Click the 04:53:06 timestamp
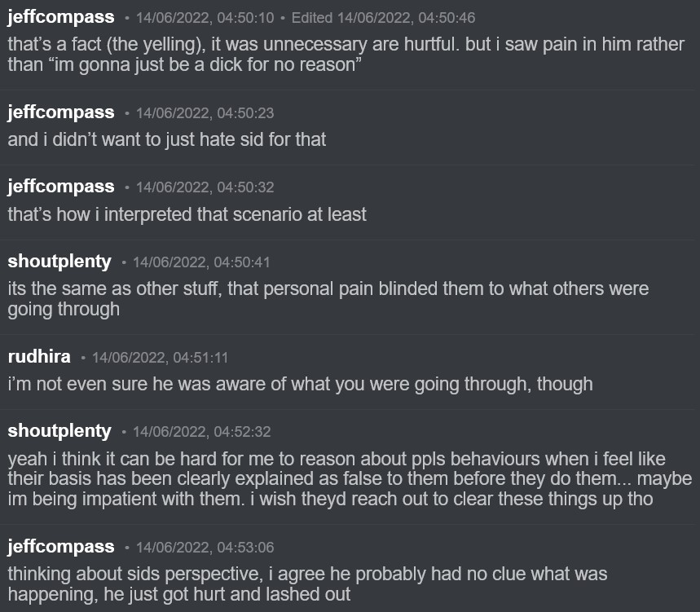Image resolution: width=700 pixels, height=612 pixels. coord(205,547)
